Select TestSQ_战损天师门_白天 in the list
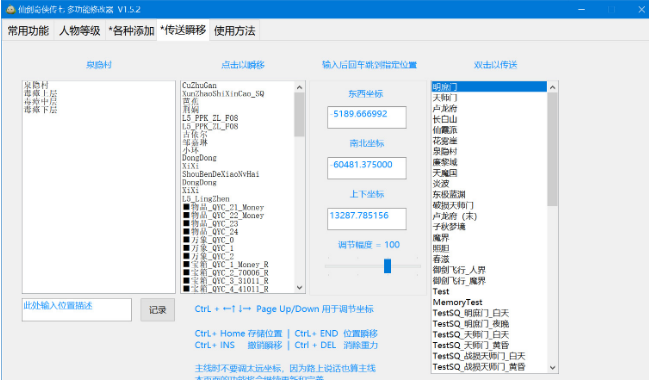Screen dimensions: 649x380 (479, 356)
